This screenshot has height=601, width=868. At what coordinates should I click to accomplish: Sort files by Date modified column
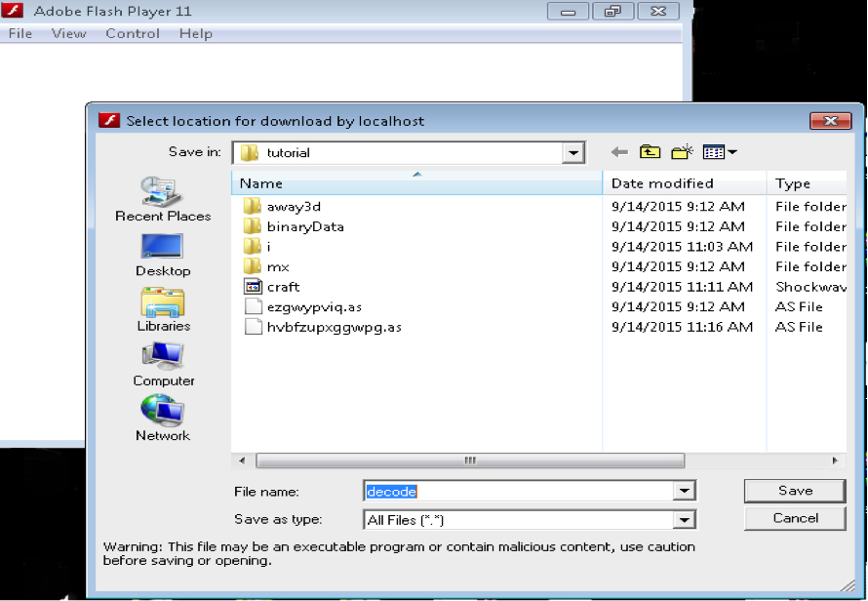[685, 183]
